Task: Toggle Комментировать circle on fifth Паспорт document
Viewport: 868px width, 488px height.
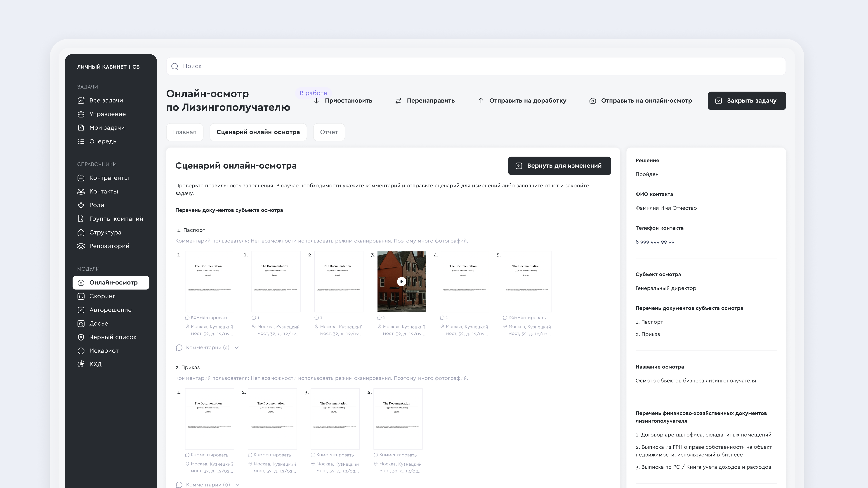Action: (x=505, y=318)
